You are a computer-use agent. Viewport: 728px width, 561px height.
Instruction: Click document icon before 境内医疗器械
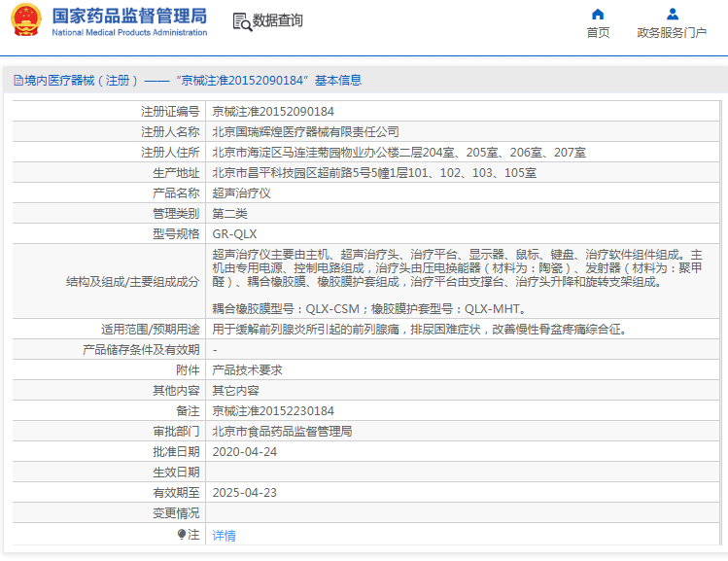(18, 81)
